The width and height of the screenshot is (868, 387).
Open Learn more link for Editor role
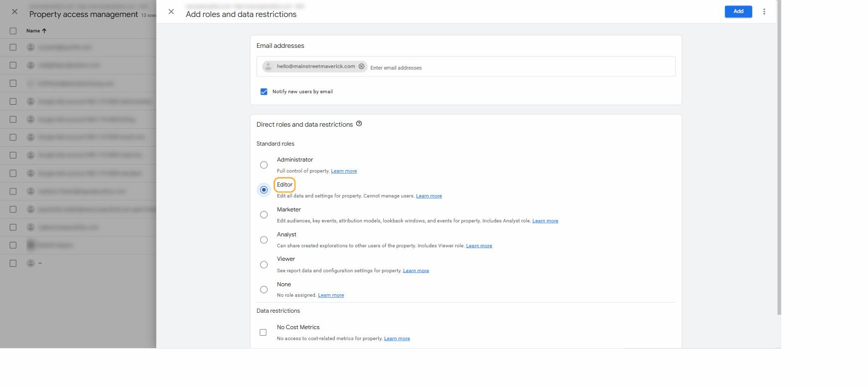(x=429, y=196)
